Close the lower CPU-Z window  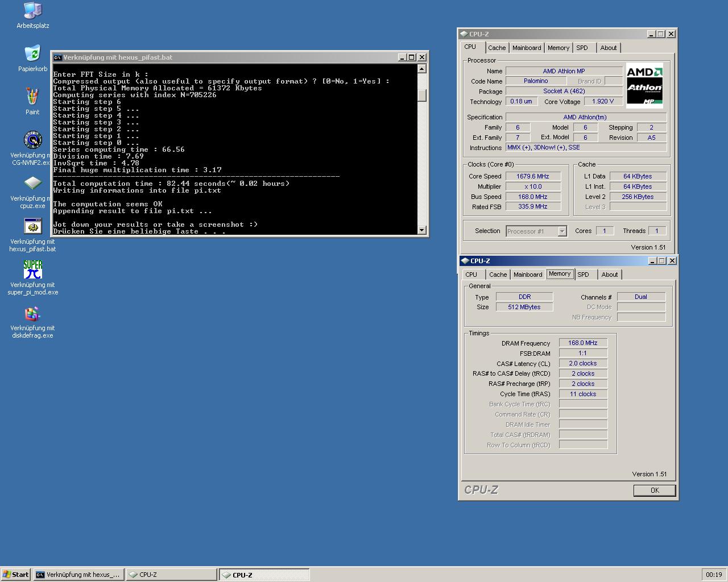pos(672,261)
